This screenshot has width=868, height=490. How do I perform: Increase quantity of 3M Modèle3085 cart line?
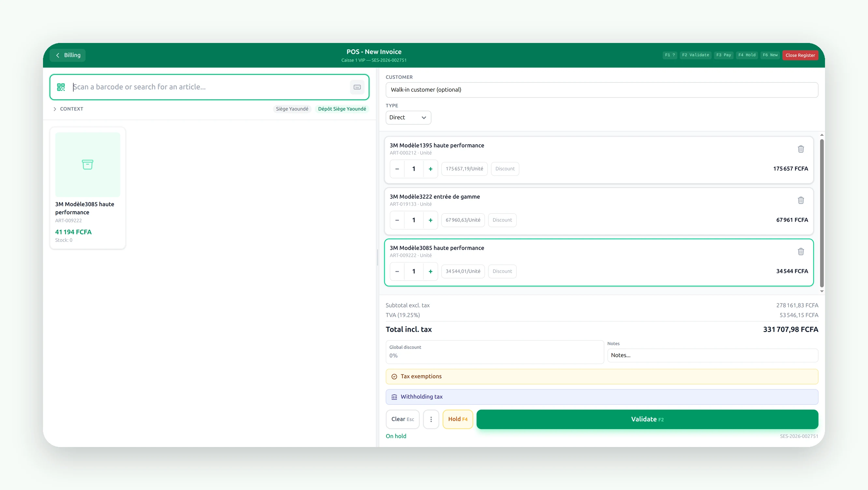(x=430, y=272)
